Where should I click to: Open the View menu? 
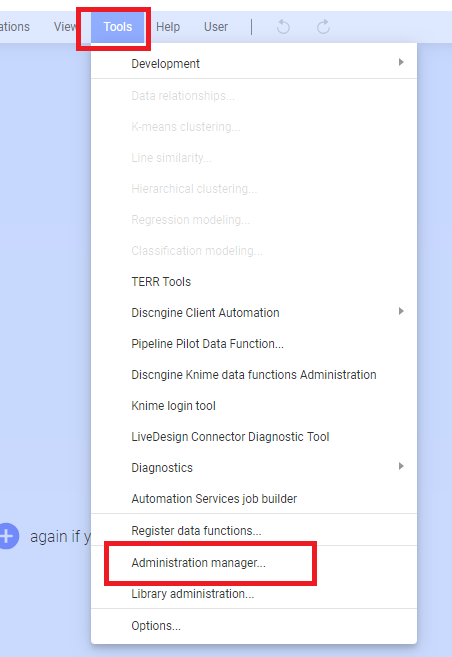pyautogui.click(x=65, y=27)
